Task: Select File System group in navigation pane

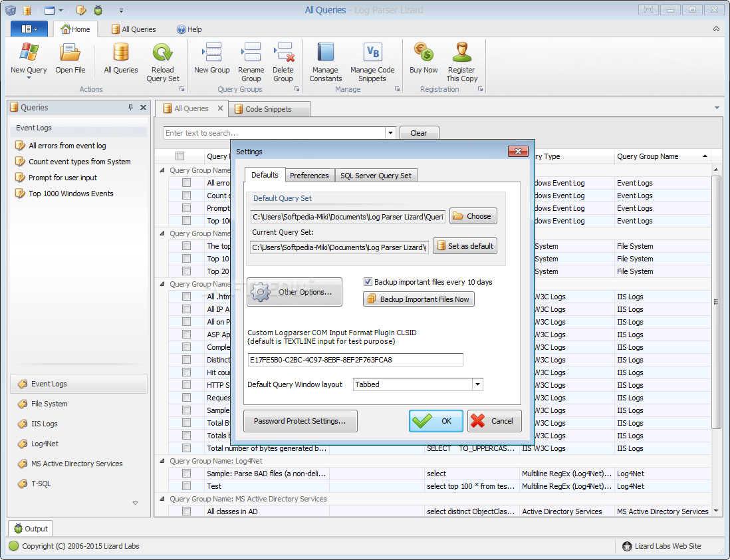Action: point(78,404)
